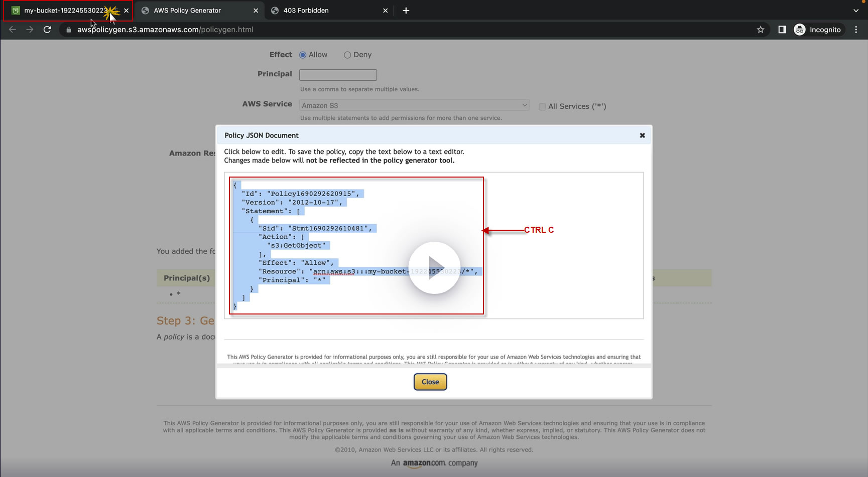The height and width of the screenshot is (477, 868).
Task: Click the Principal input field
Action: pyautogui.click(x=338, y=75)
